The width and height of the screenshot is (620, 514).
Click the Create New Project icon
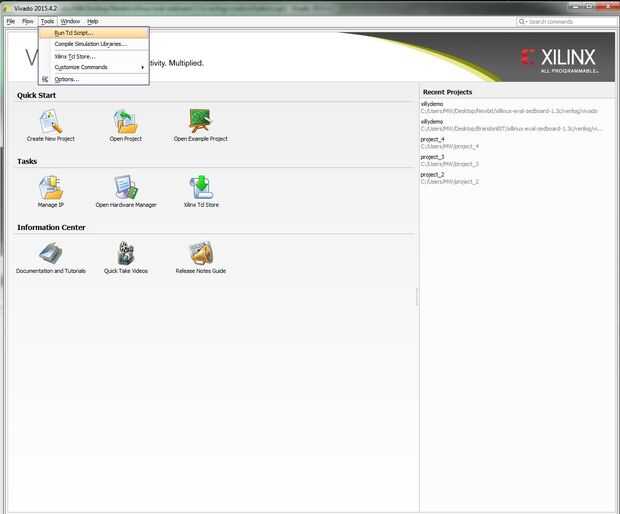[x=51, y=121]
